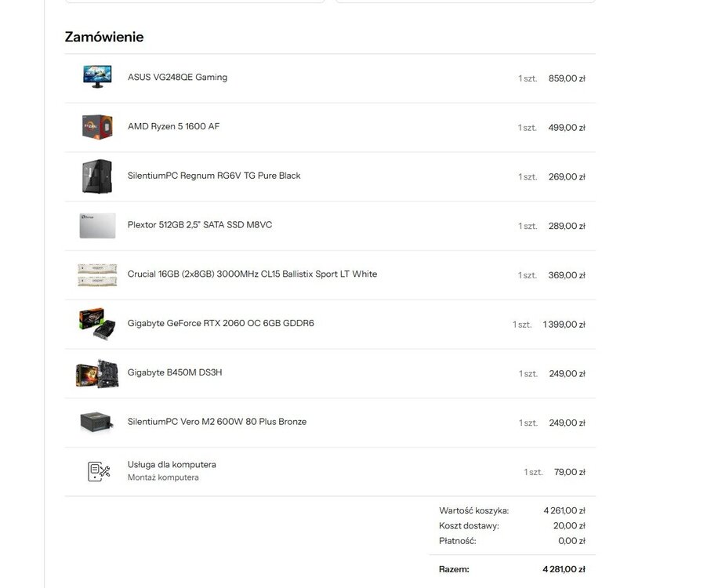
Task: Click the Razem total amount 4 281,00 zł
Action: tap(564, 569)
